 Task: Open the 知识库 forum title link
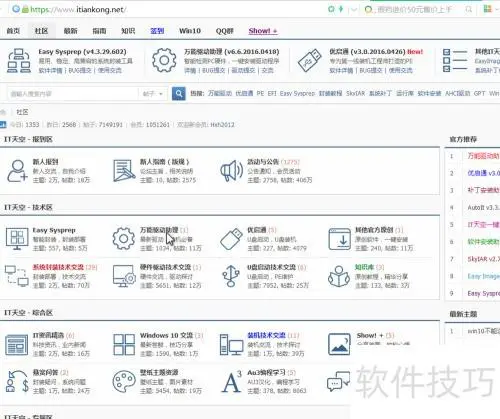364,267
